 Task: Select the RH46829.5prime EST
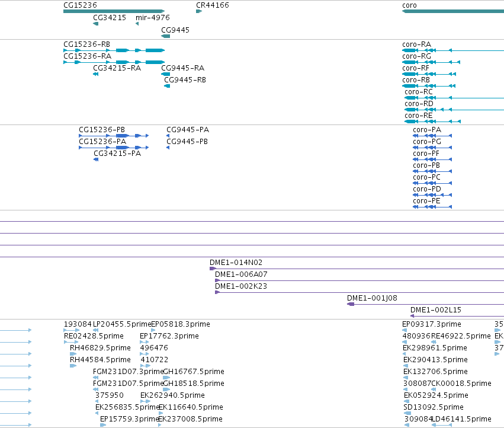(73, 354)
